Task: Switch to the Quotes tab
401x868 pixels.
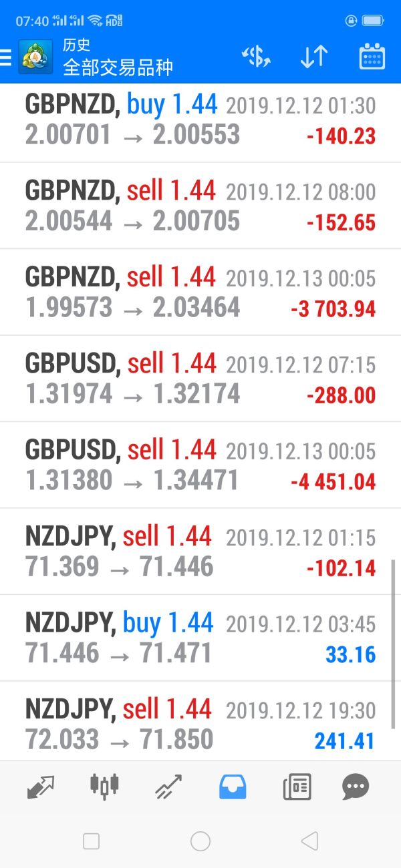Action: click(41, 787)
